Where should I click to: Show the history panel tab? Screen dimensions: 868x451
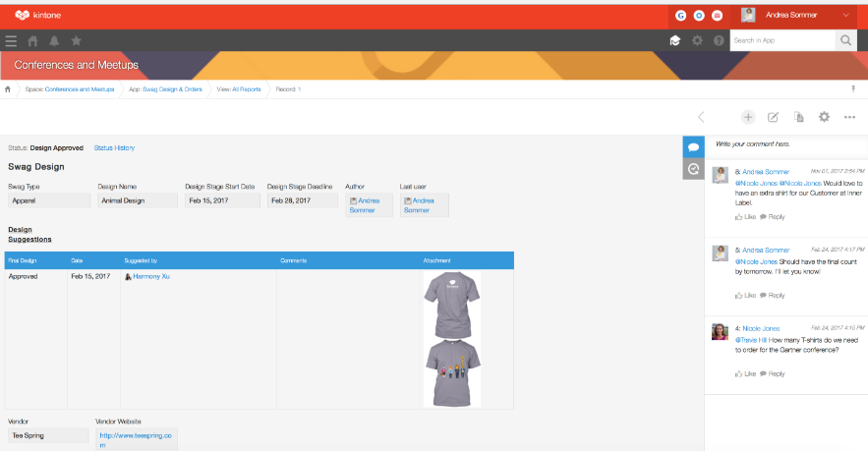coord(693,169)
